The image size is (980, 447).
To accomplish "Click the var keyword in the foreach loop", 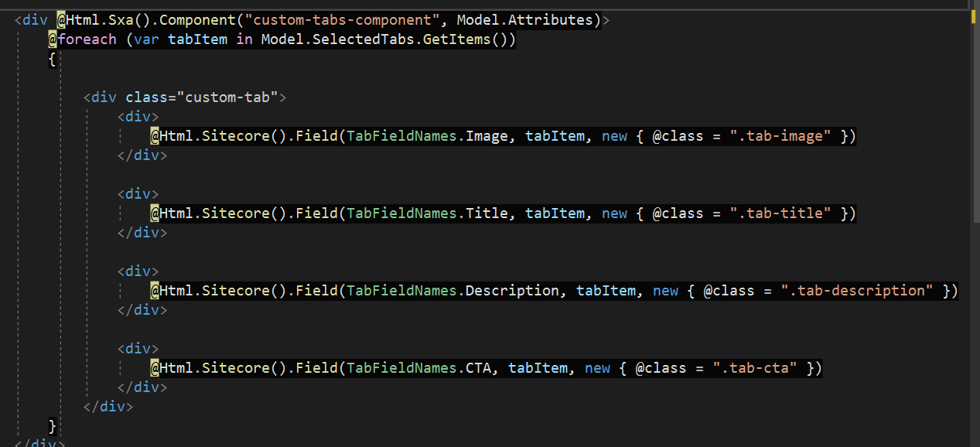I will tap(146, 39).
